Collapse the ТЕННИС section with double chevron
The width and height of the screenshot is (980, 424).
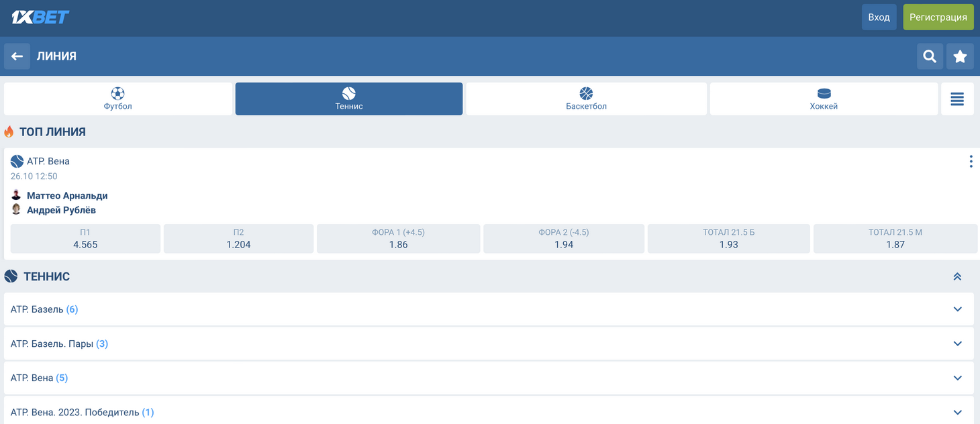click(x=957, y=276)
